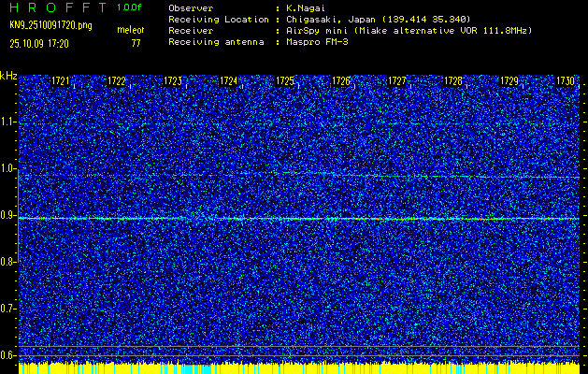Select the 1728 time marker

click(x=453, y=82)
